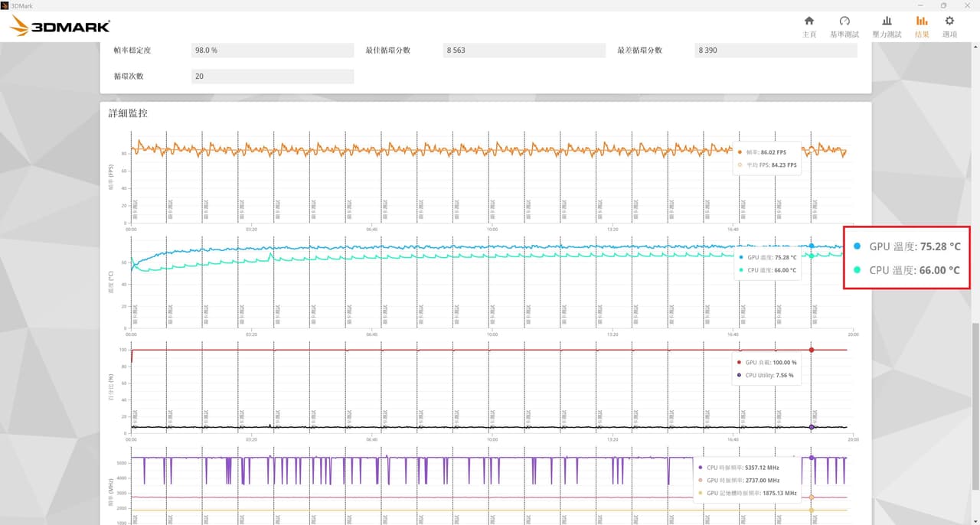This screenshot has width=980, height=525.
Task: Click the red GPU load marker on the percentage graph
Action: point(812,350)
